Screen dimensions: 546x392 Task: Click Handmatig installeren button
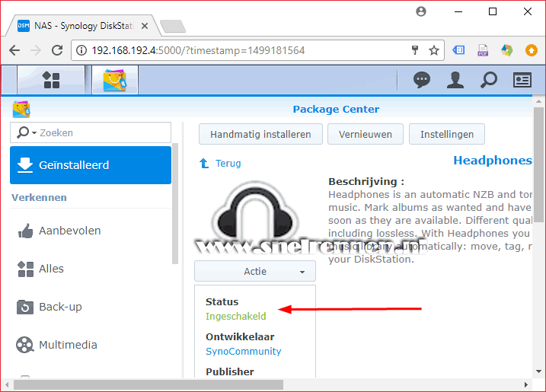tap(260, 134)
